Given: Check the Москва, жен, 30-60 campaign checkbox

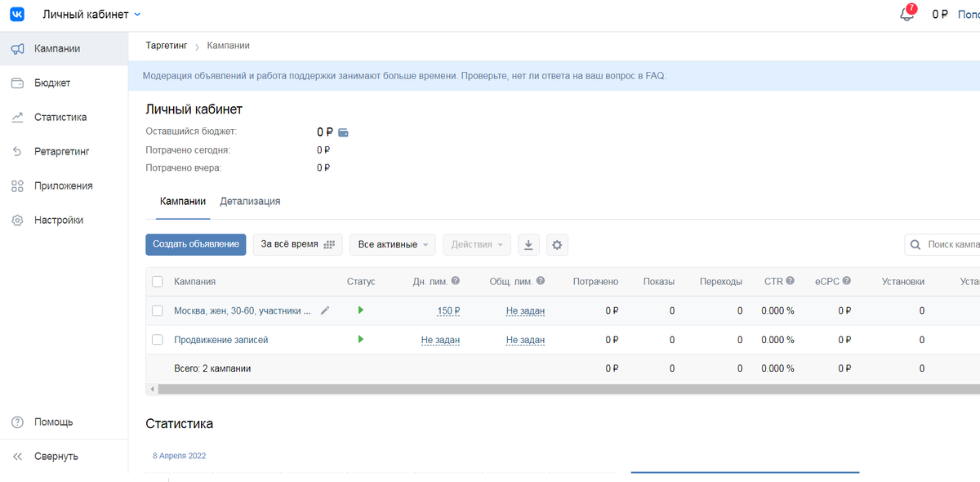Looking at the screenshot, I should [158, 310].
